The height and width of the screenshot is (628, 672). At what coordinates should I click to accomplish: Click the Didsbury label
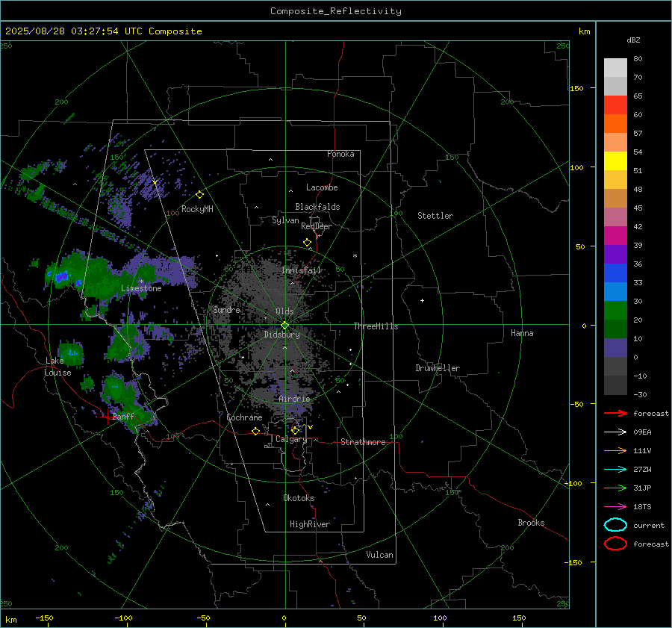281,335
